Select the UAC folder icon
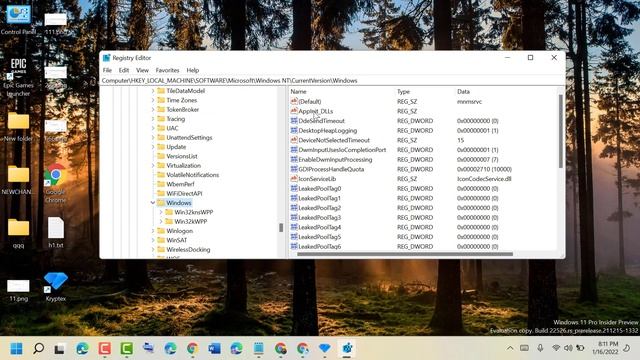Screen dimensions: 640x360 [x=161, y=128]
